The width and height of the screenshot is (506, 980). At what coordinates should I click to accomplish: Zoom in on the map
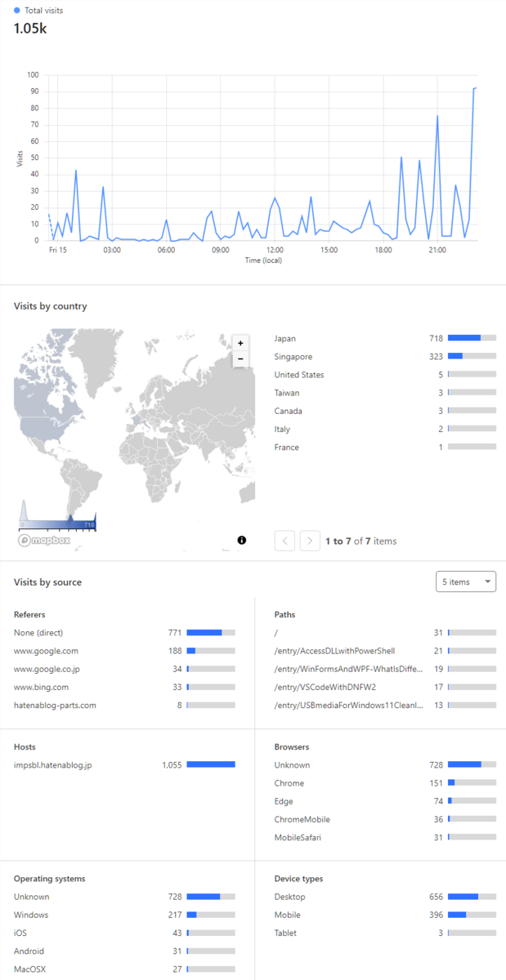pos(240,344)
